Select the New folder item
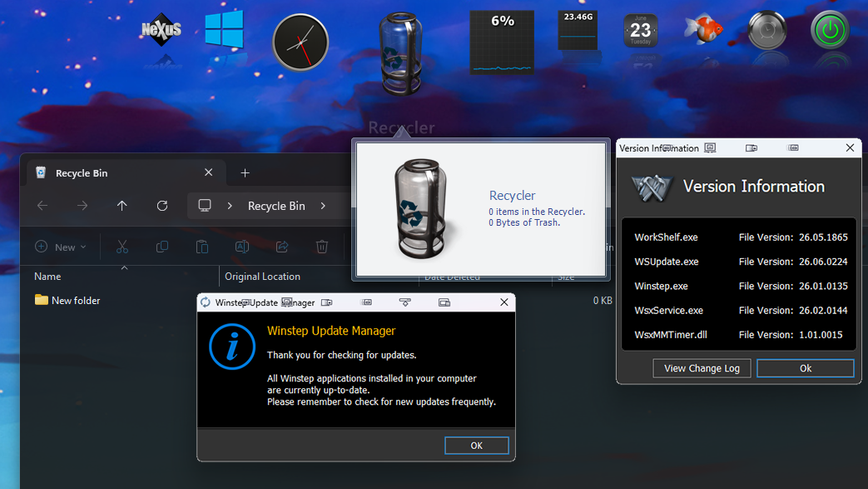The image size is (868, 489). (67, 300)
